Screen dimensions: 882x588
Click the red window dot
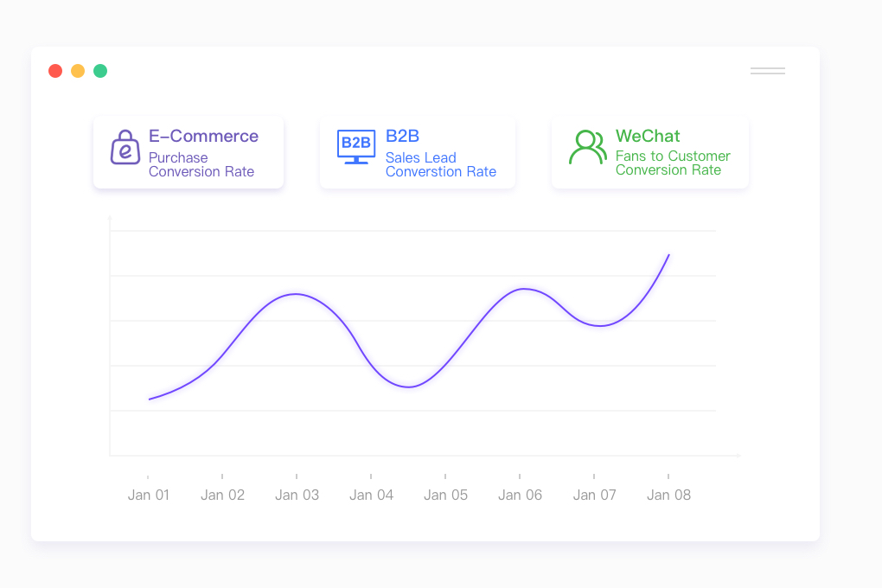55,71
